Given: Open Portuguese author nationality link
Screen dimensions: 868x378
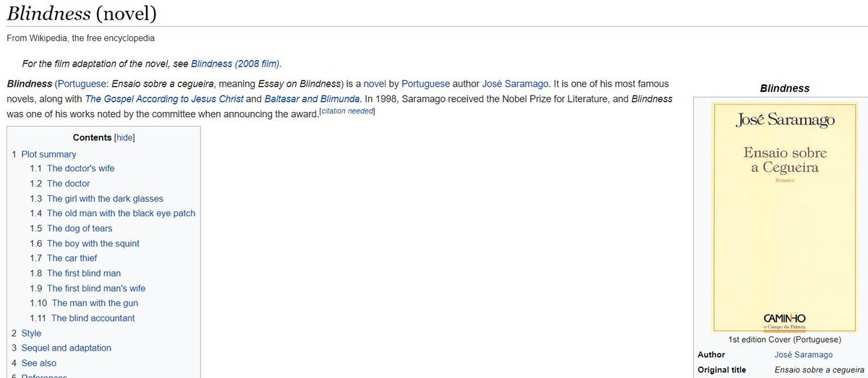Looking at the screenshot, I should (424, 84).
